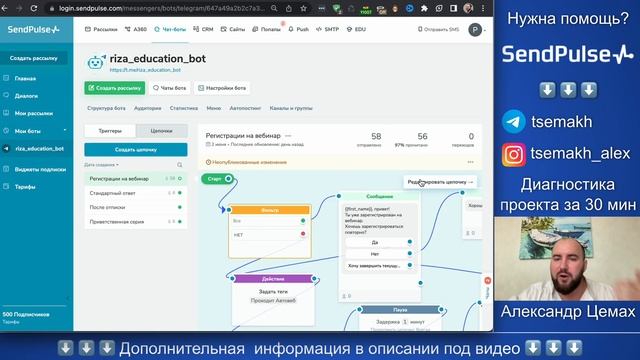Open the Рассылки menu item
The image size is (640, 360).
pos(101,29)
